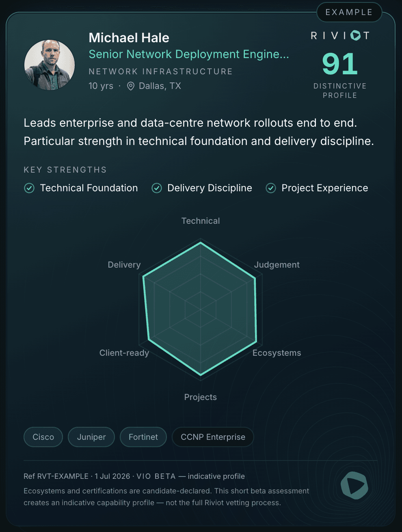
Task: Click the Riviot logo play icon at top
Action: (356, 35)
